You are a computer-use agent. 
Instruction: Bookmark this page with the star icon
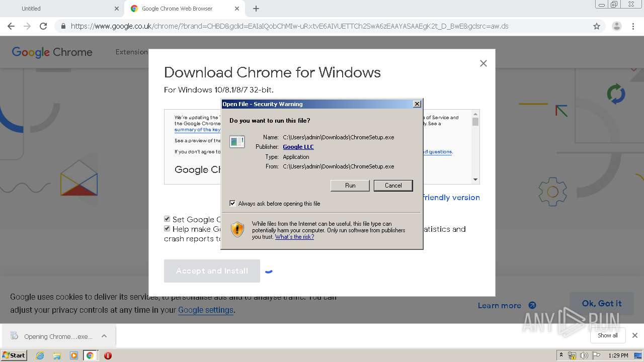[597, 26]
